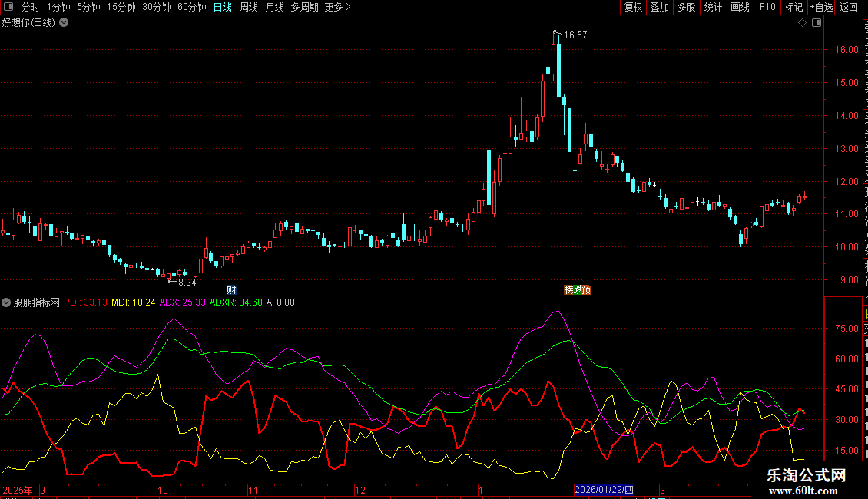868x499 pixels.
Task: Toggle 复权 price adjustment
Action: (633, 7)
